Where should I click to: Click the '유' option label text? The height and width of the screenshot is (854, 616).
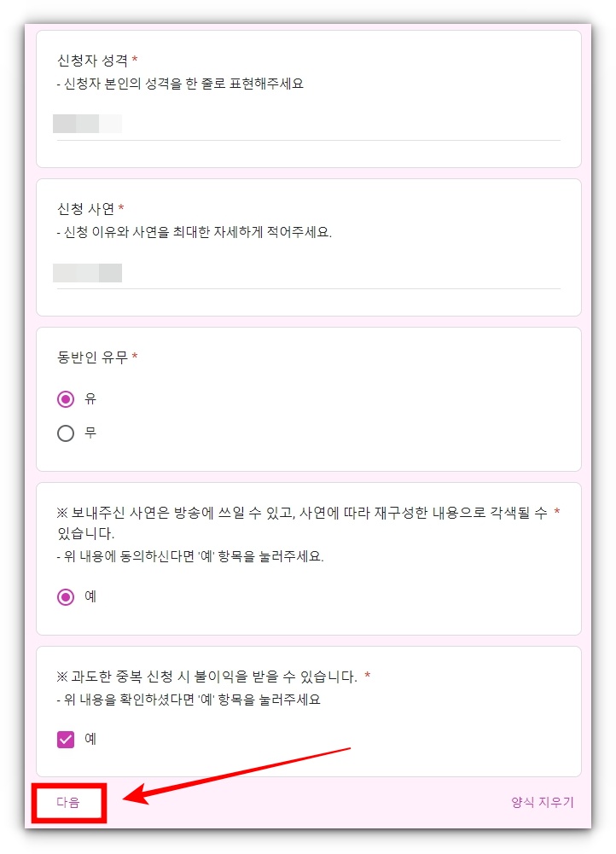pyautogui.click(x=90, y=399)
